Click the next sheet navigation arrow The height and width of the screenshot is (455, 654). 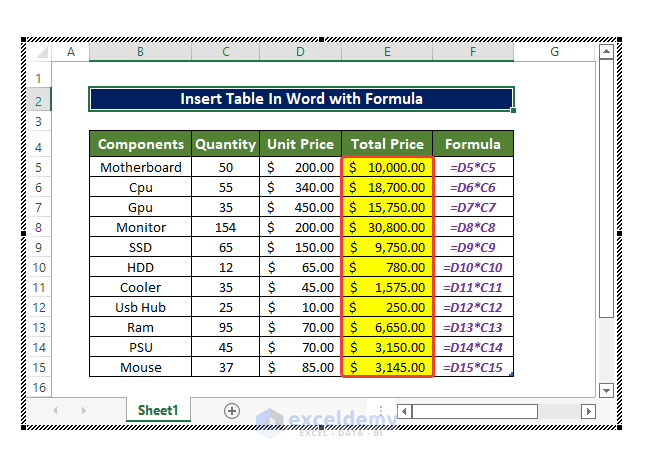(84, 410)
